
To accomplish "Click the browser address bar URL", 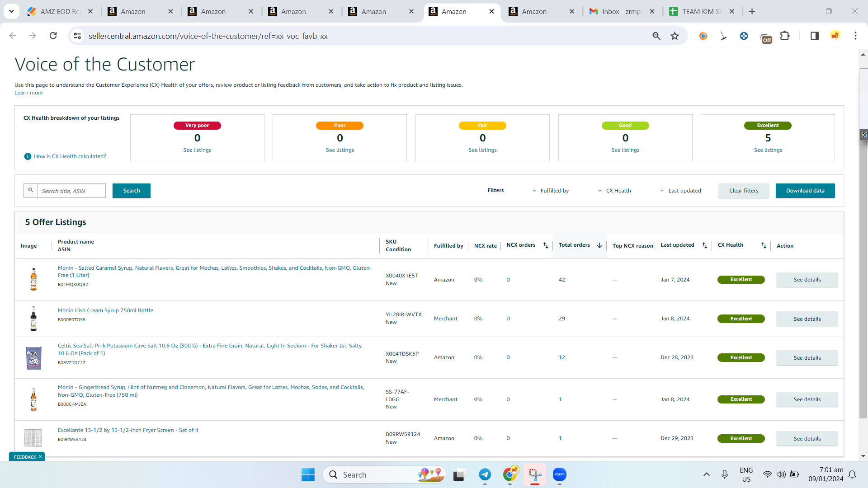I will (208, 36).
